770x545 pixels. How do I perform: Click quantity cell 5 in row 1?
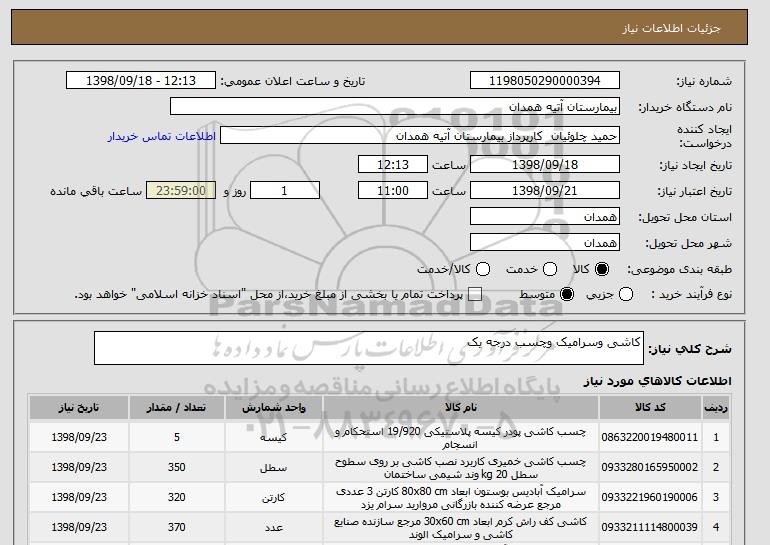coord(177,437)
